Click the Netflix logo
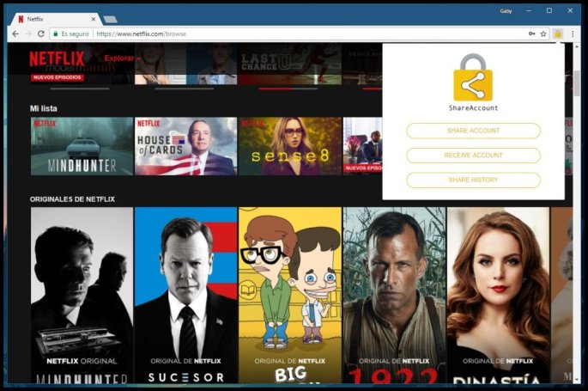This screenshot has height=391, width=588. point(57,59)
